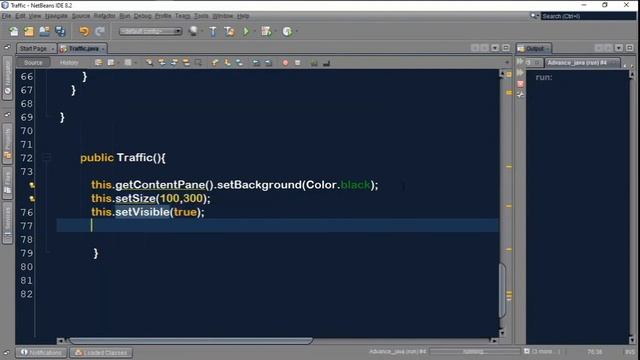Viewport: 640px width, 360px height.
Task: Toggle the Highlight Search editor icon
Action: (186, 62)
